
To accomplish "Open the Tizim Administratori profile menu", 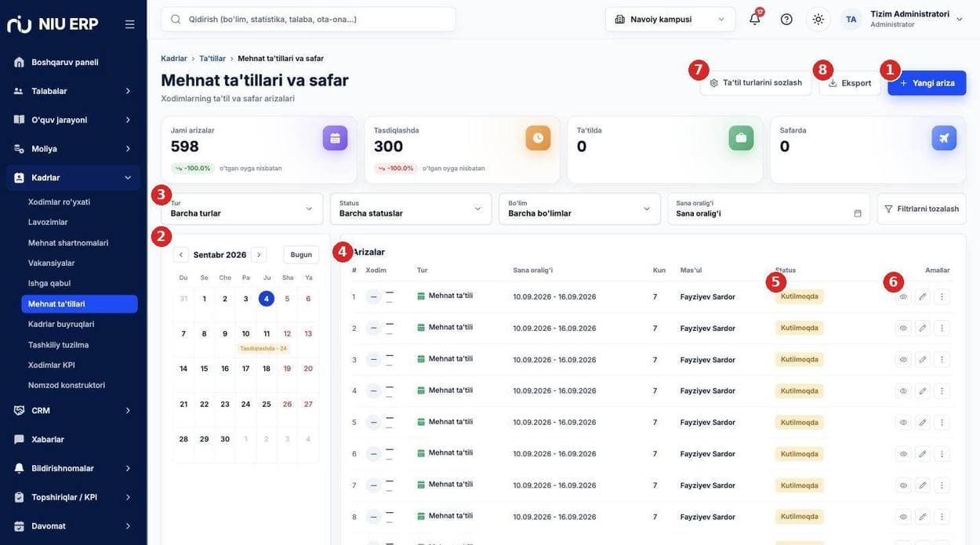I will pos(902,19).
